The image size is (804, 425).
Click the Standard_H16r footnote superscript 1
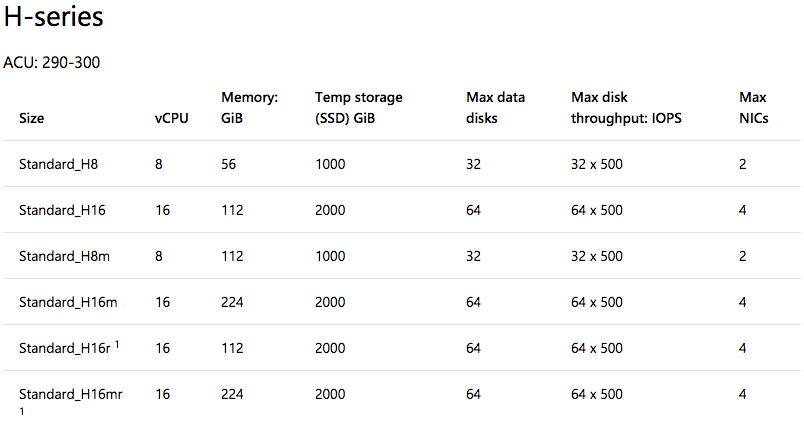(117, 345)
